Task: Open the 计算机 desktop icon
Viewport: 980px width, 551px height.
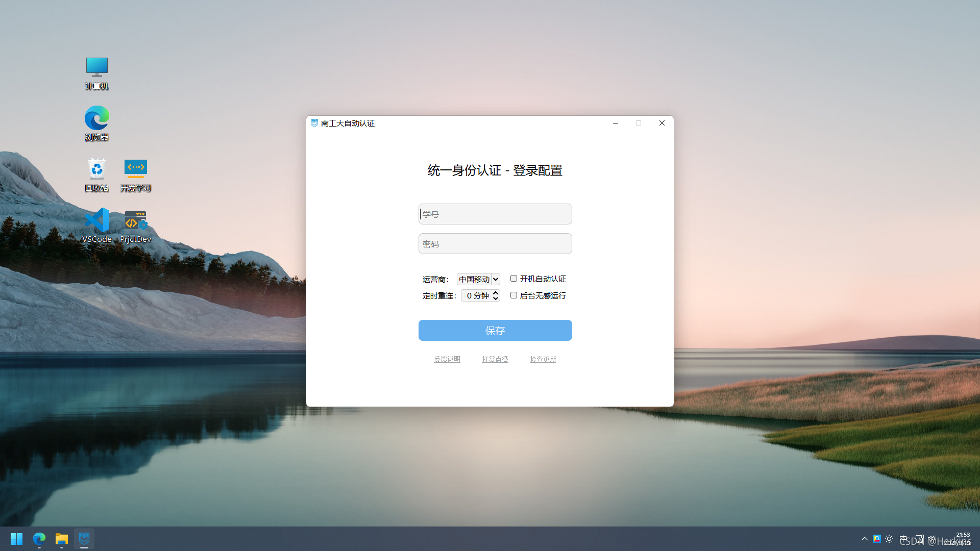Action: tap(96, 73)
